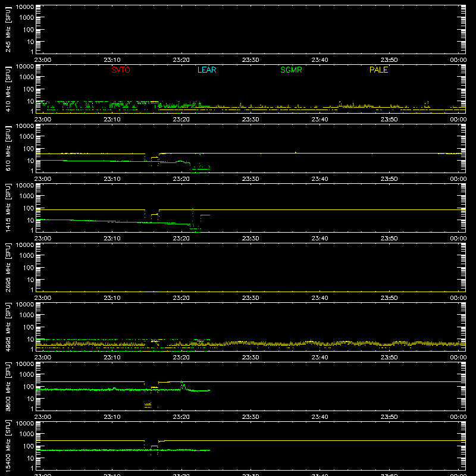476x476 pixels.
Task: Click 23:00 label under the 245 MHz panel
Action: tap(43, 60)
